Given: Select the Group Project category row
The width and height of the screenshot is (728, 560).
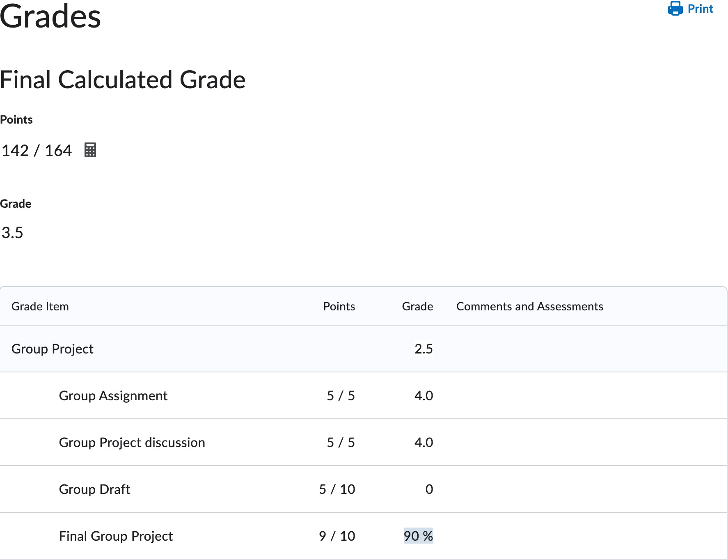Looking at the screenshot, I should [53, 349].
